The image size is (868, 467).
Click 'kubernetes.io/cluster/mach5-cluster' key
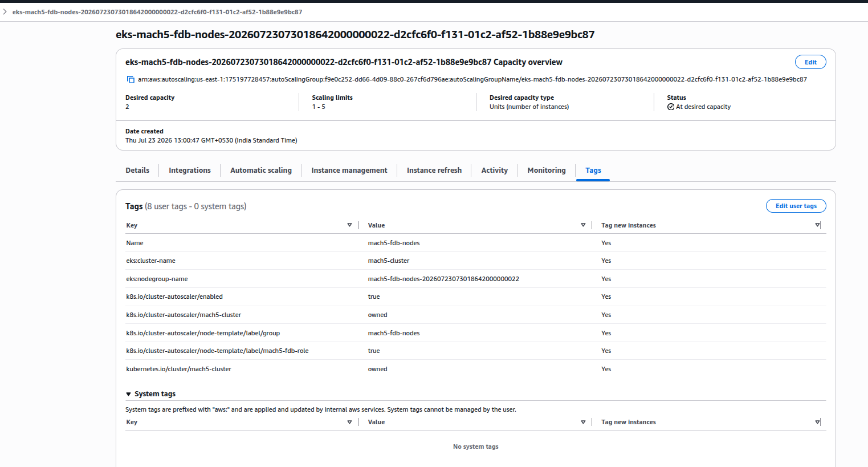tap(178, 369)
